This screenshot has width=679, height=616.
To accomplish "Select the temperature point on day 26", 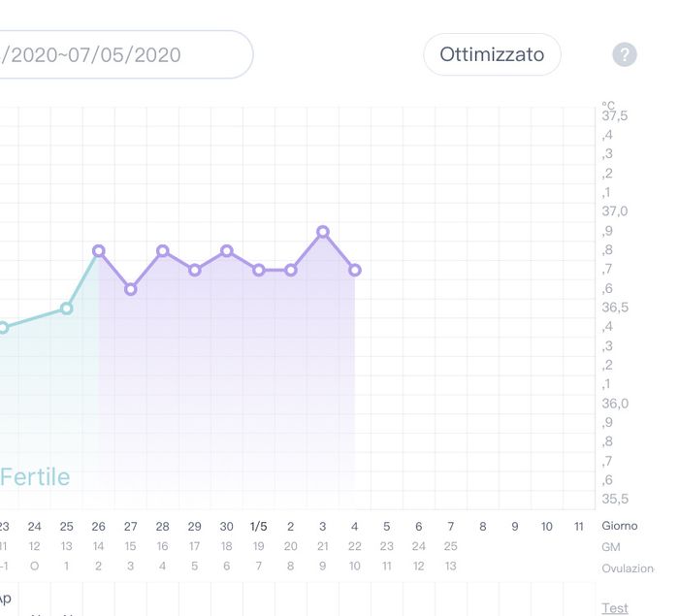I will pyautogui.click(x=99, y=250).
